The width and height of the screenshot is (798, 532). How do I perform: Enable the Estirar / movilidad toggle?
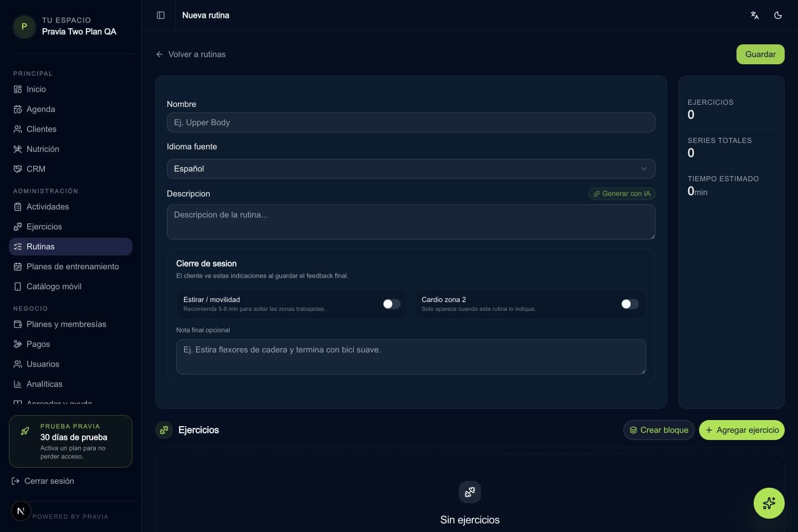(392, 304)
